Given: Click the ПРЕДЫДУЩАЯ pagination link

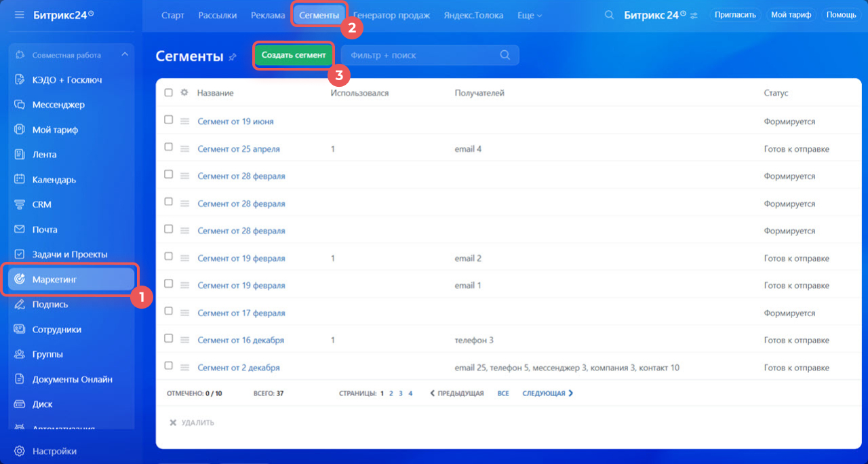Looking at the screenshot, I should (457, 393).
